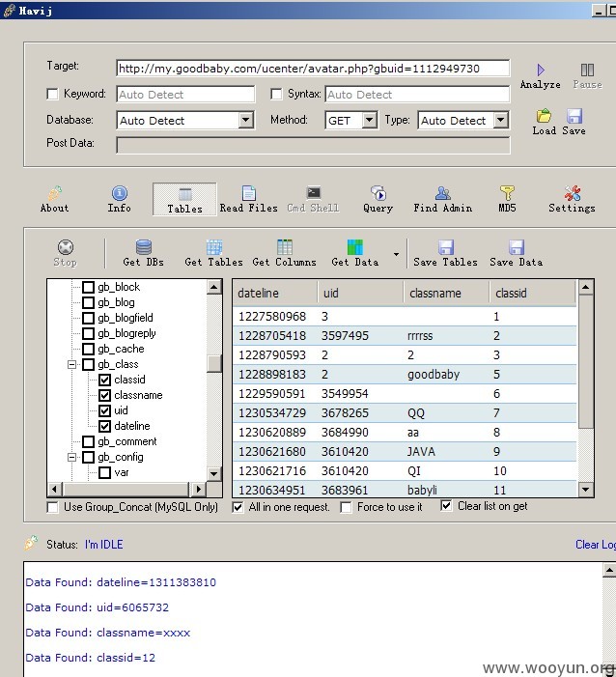Check the gb_block table checkbox

[x=88, y=287]
